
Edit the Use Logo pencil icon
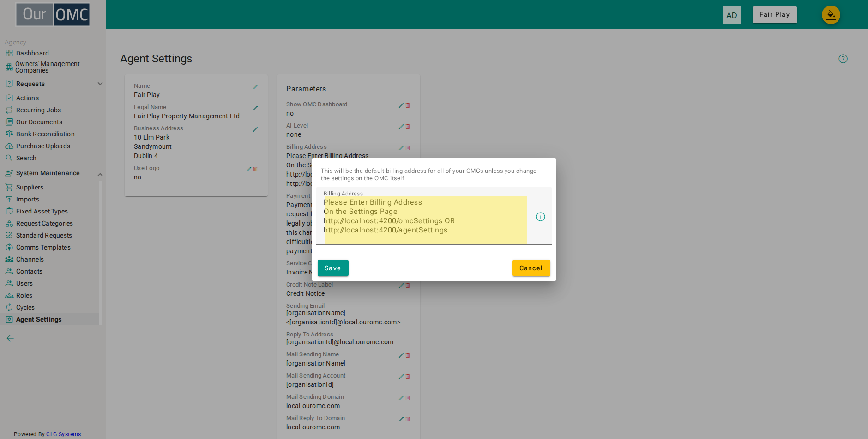tap(249, 169)
